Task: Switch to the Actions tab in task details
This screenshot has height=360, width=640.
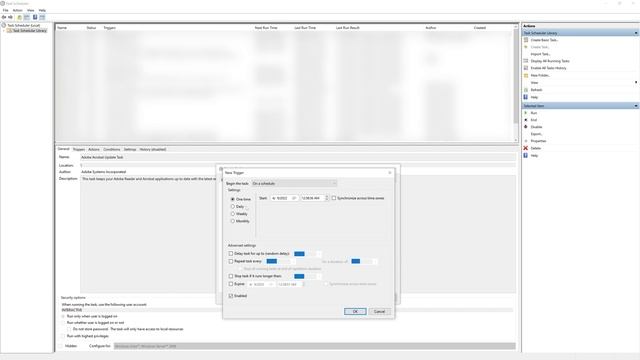Action: (94, 149)
